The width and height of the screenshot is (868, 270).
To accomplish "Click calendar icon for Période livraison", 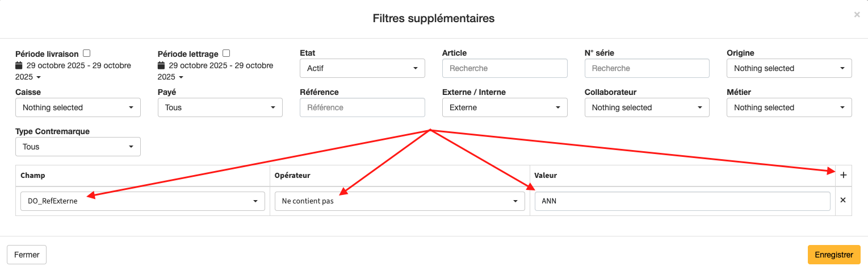I will click(x=19, y=65).
